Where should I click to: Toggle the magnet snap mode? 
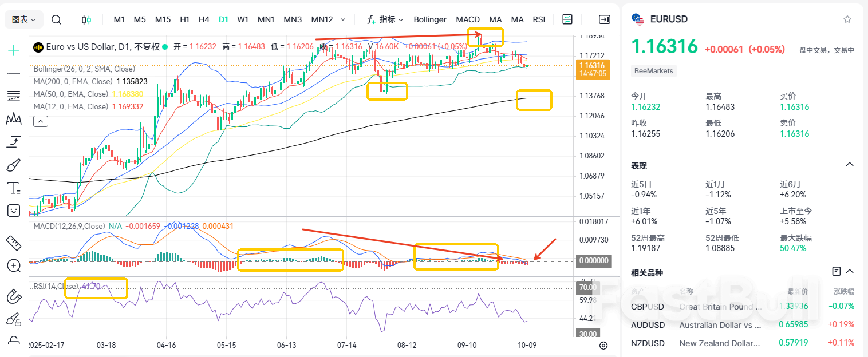pos(13,296)
